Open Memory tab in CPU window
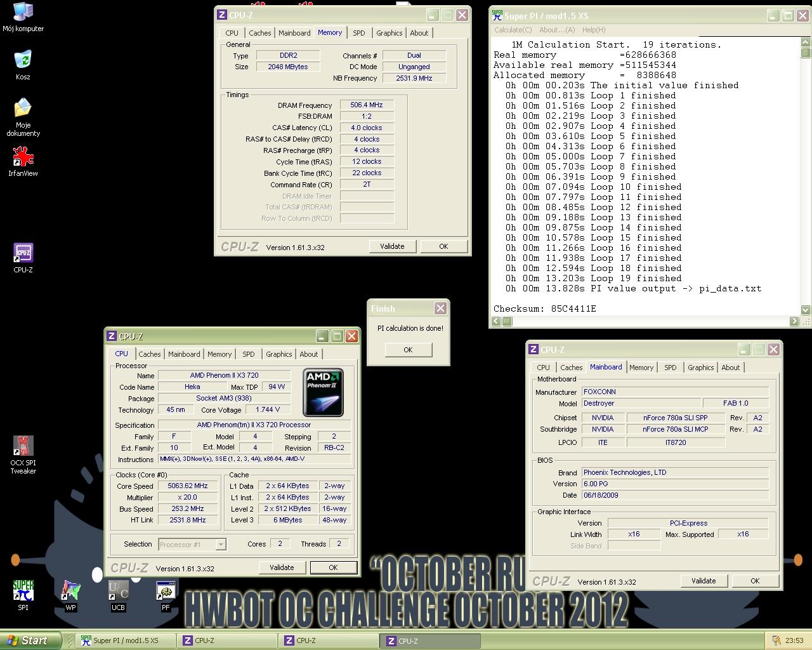The image size is (812, 650). click(x=219, y=354)
